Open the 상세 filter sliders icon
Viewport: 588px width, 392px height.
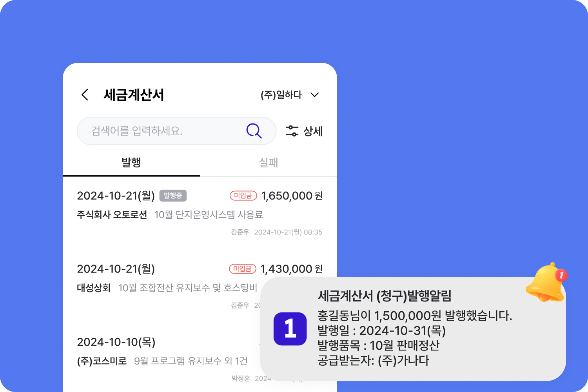click(x=292, y=131)
